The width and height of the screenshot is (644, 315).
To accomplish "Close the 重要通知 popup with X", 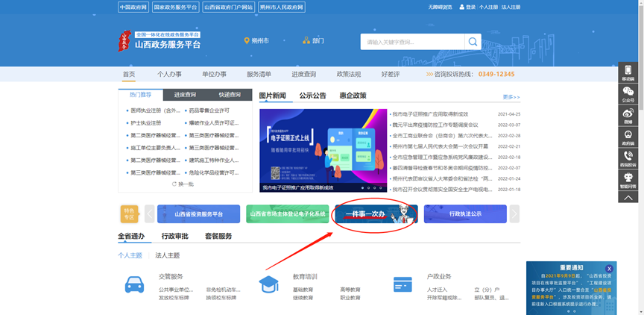I will (x=610, y=268).
